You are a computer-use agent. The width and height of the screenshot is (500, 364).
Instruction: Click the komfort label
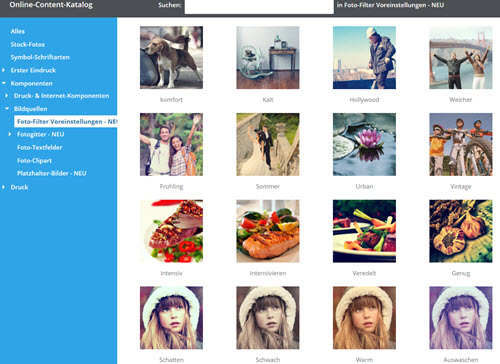click(x=171, y=100)
